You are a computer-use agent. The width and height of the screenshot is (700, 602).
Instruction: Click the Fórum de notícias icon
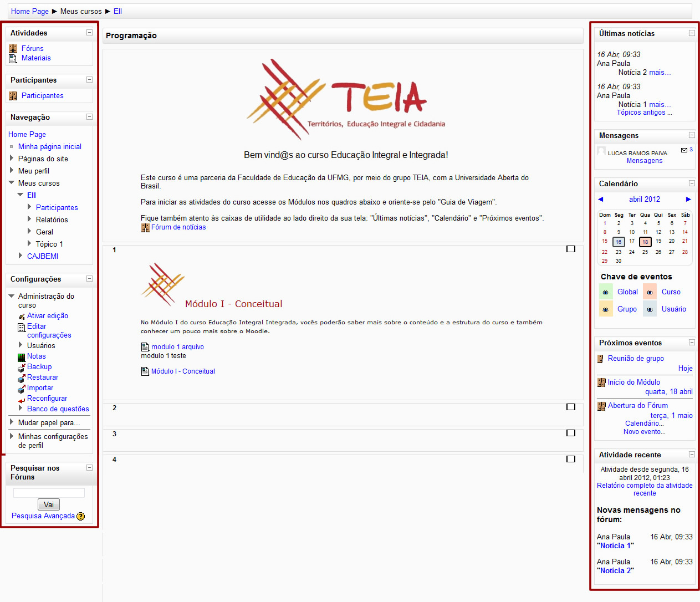click(x=145, y=227)
